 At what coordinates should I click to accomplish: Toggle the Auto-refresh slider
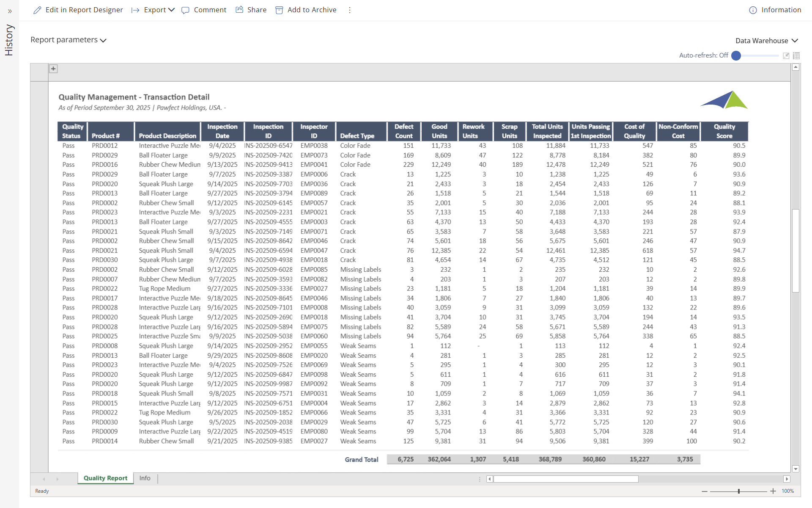click(736, 55)
